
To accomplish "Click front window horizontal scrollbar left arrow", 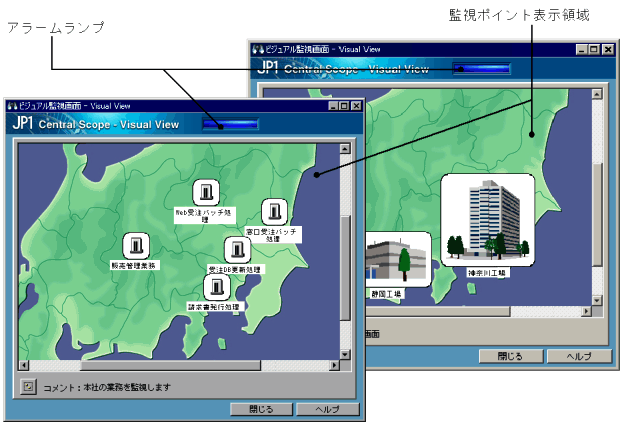I will click(x=24, y=365).
